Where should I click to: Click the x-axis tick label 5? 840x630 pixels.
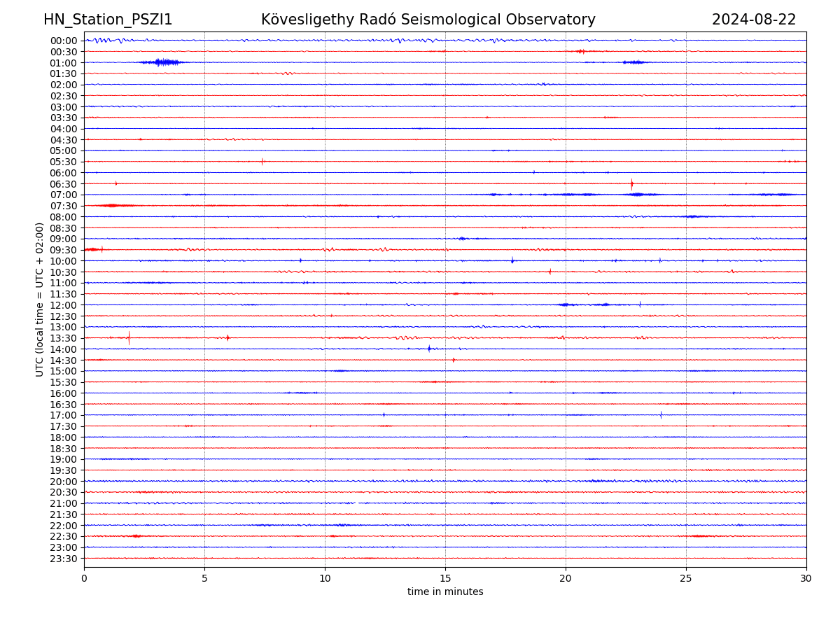(x=204, y=579)
